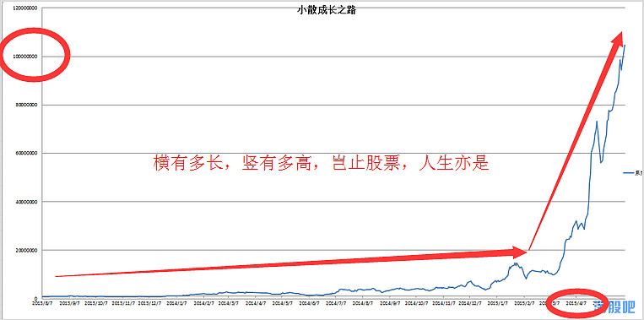
Task: Click the red annotation text 横有多长，竖有多高
Action: coord(228,163)
